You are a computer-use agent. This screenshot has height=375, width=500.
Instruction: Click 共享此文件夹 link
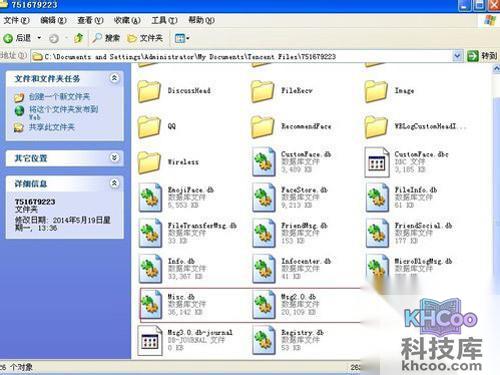tap(52, 127)
